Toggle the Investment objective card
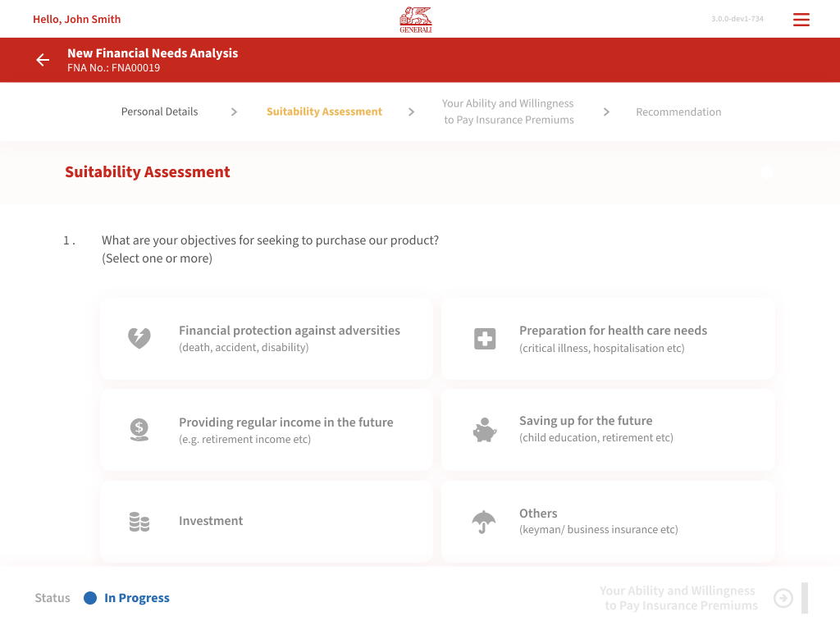This screenshot has height=630, width=840. [267, 521]
